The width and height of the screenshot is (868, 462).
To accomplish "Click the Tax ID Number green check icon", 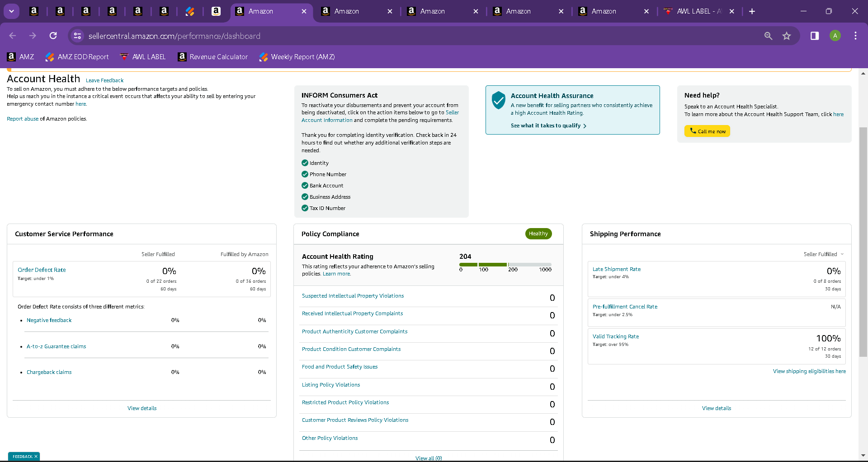I will [x=305, y=208].
